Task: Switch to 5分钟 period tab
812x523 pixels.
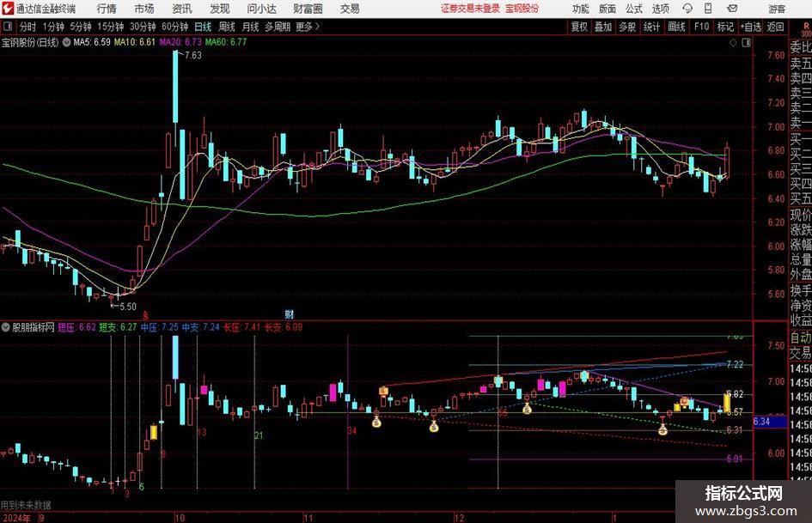Action: (80, 27)
